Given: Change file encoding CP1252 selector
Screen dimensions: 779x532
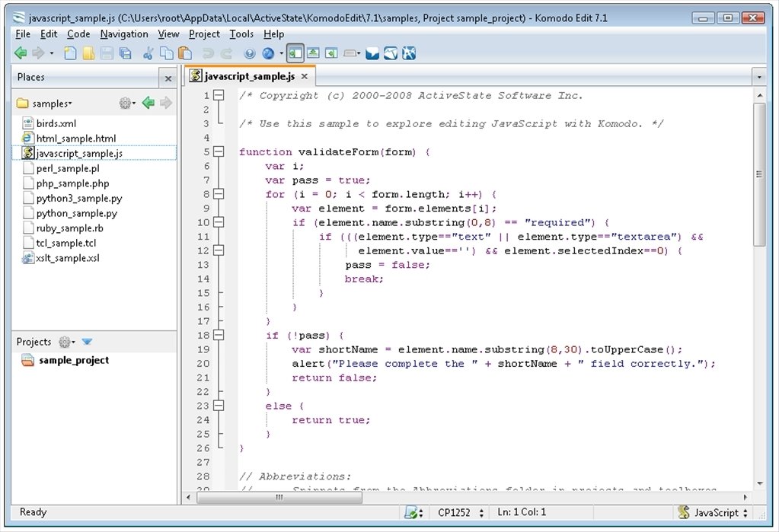Looking at the screenshot, I should 460,513.
